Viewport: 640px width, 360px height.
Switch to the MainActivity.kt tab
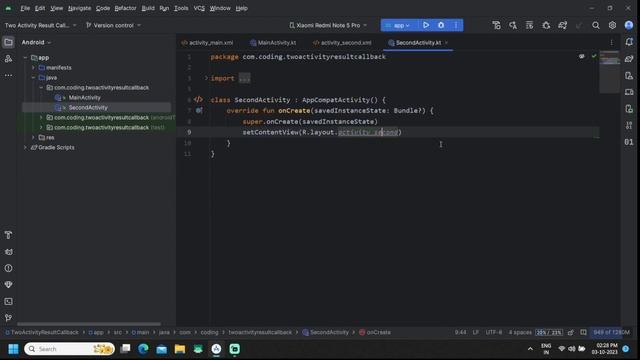pos(273,42)
